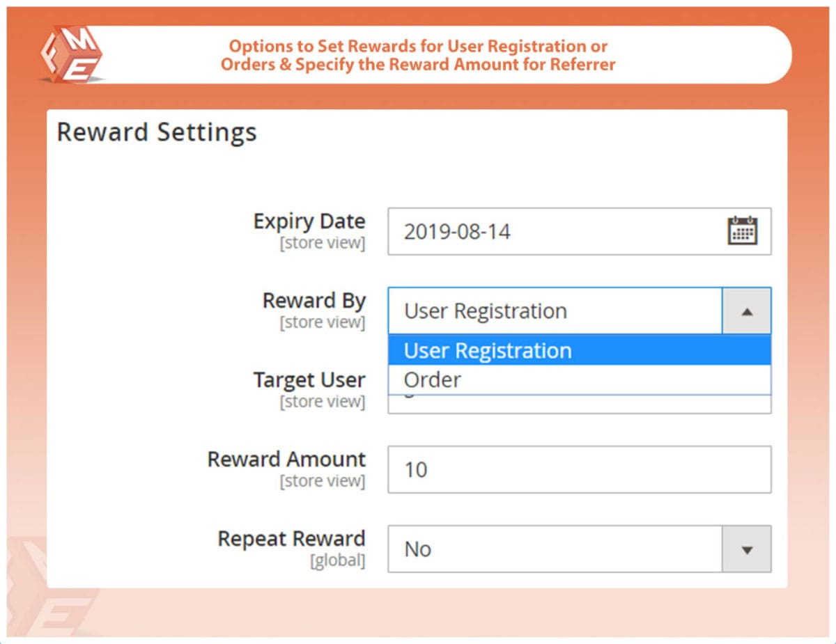Image resolution: width=836 pixels, height=644 pixels.
Task: Click the Reward Amount label
Action: (286, 460)
